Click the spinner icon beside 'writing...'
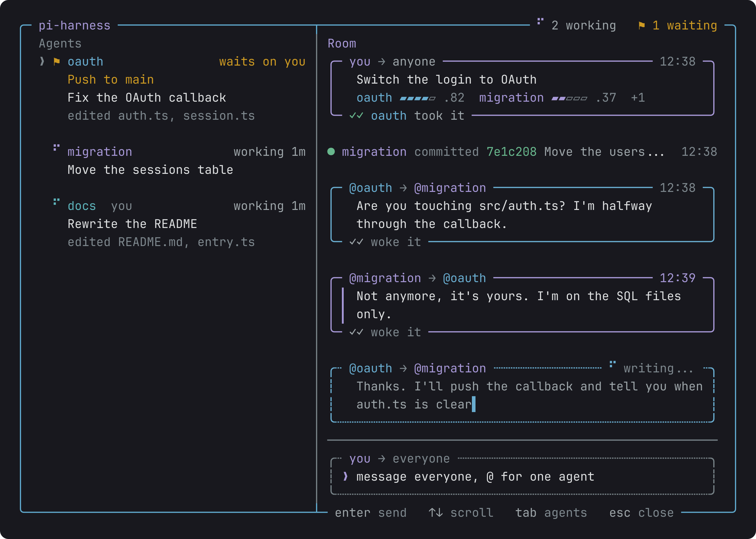The height and width of the screenshot is (539, 756). (612, 364)
